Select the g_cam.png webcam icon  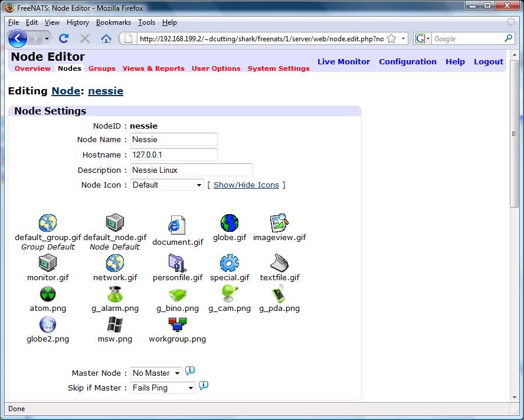click(x=229, y=293)
